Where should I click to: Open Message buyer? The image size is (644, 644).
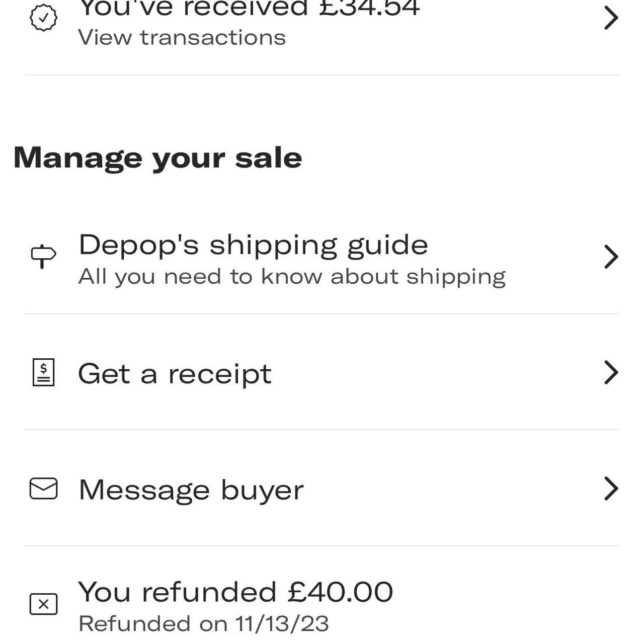[x=191, y=489]
